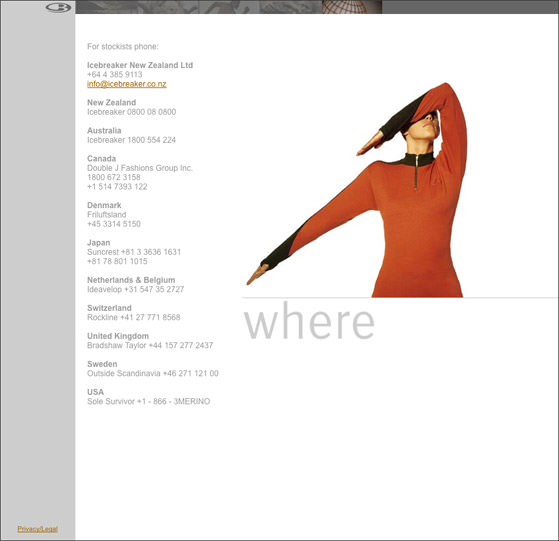Click the Australia country heading

tap(104, 130)
